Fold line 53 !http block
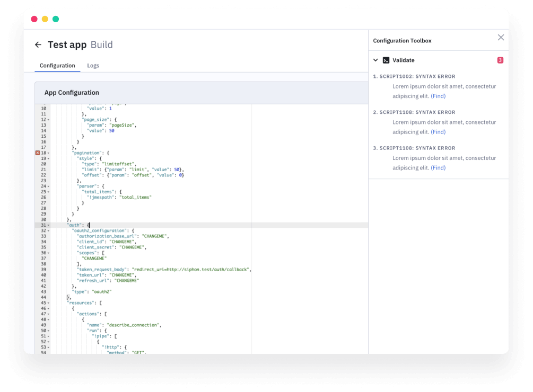This screenshot has width=533, height=392. (48, 347)
